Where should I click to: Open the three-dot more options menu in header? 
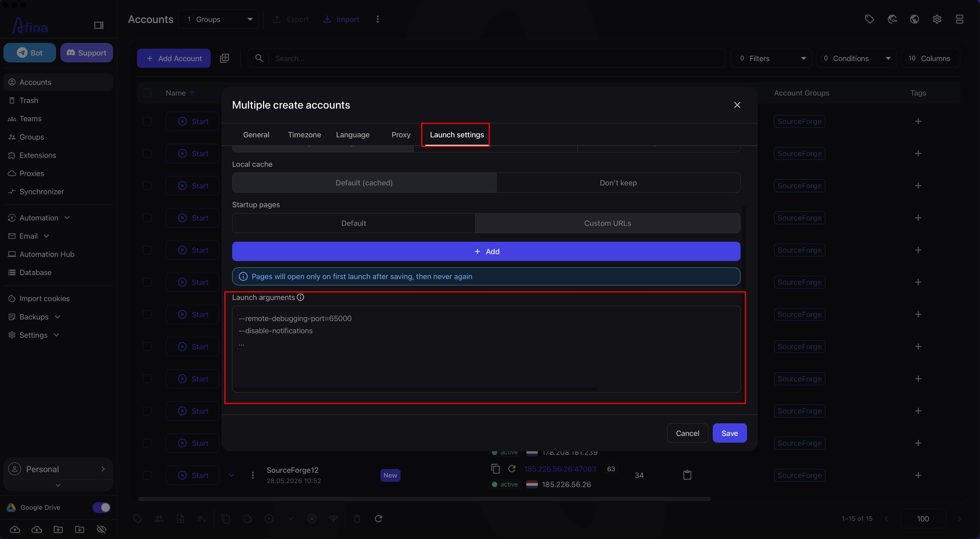tap(377, 19)
